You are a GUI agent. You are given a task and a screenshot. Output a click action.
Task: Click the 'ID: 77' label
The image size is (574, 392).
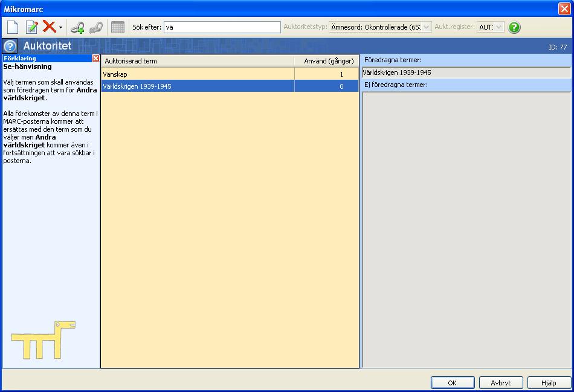[x=557, y=47]
